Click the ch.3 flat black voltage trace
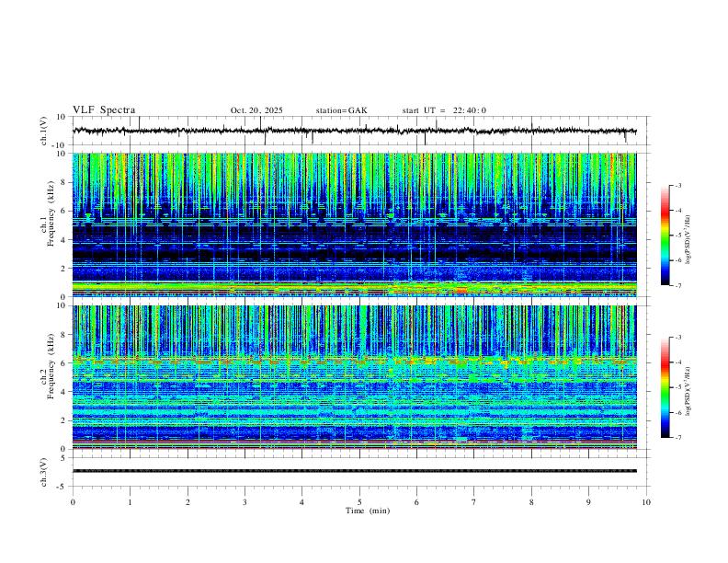 355,471
